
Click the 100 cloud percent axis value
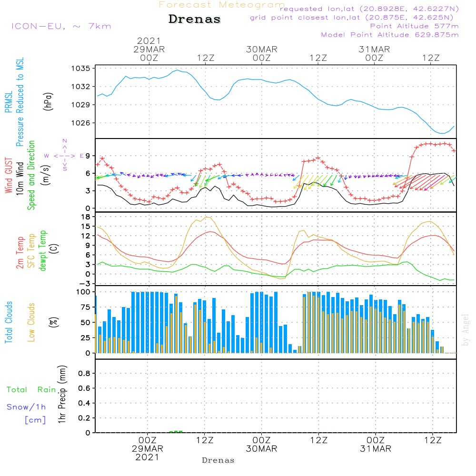(x=83, y=292)
